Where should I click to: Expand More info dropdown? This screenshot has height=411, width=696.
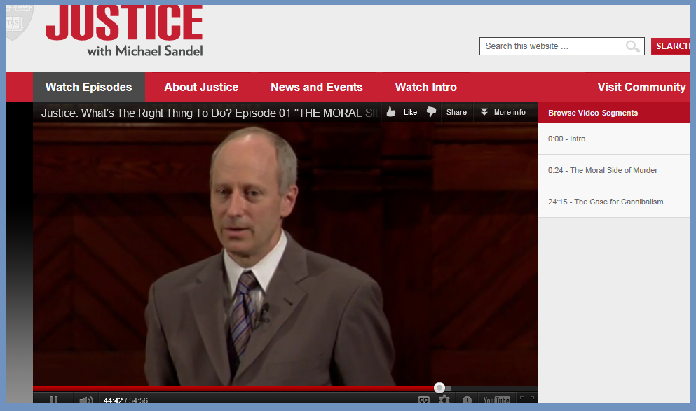coord(503,112)
